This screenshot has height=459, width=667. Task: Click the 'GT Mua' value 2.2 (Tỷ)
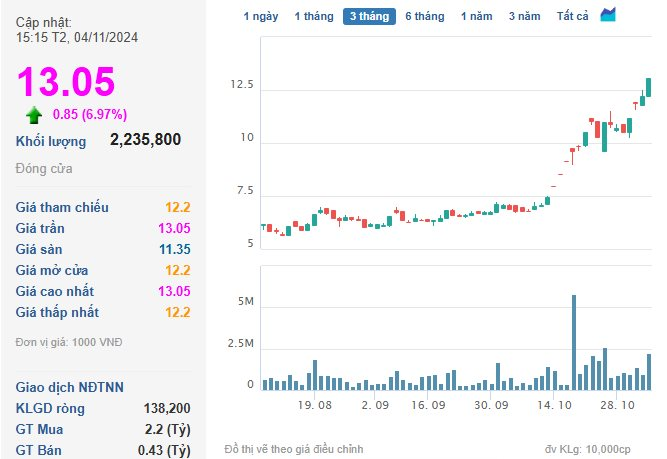(167, 429)
